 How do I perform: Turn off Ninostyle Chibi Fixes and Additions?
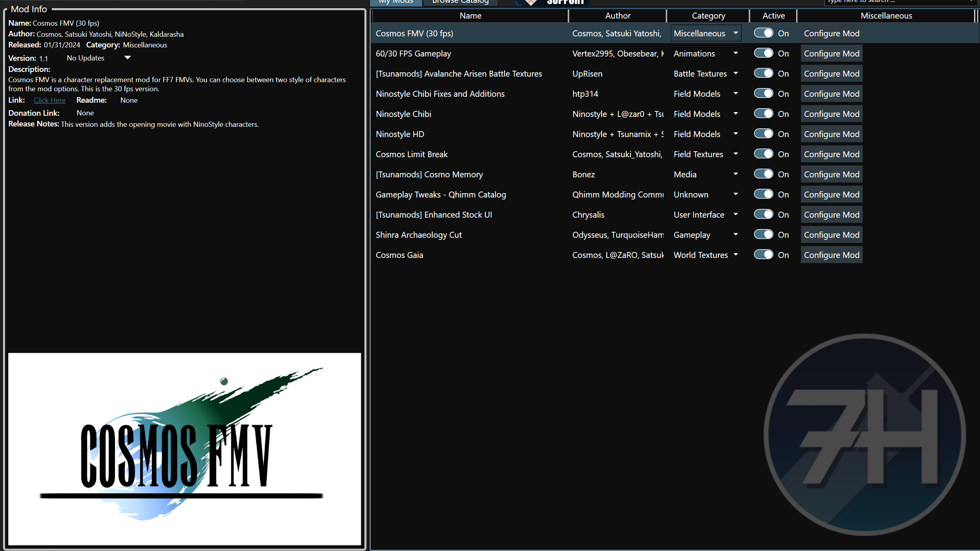(763, 94)
